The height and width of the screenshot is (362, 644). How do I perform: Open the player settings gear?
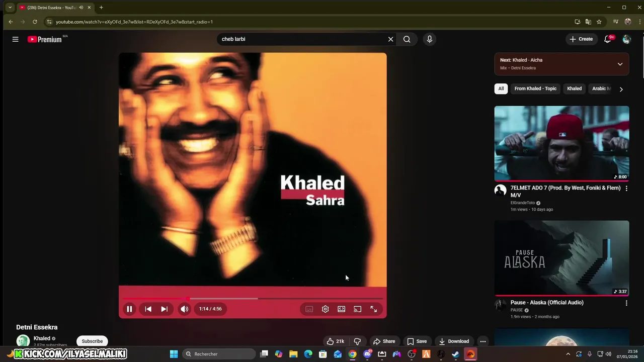tap(325, 309)
